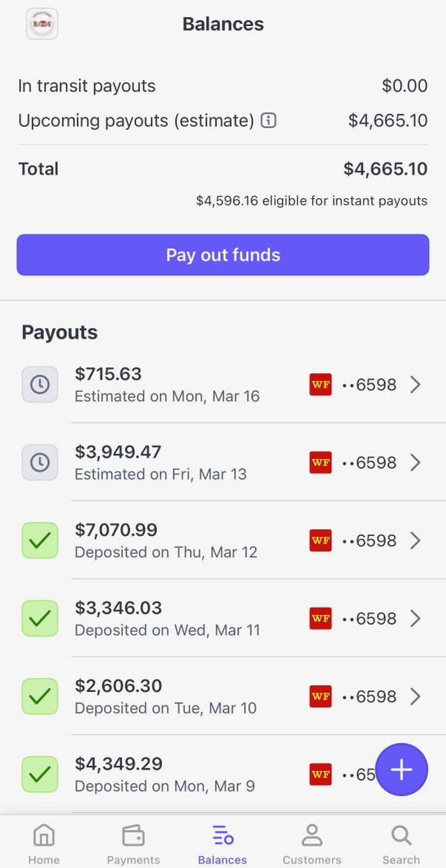The width and height of the screenshot is (446, 868).
Task: Tap the pending clock icon for $3,949.47
Action: (39, 463)
